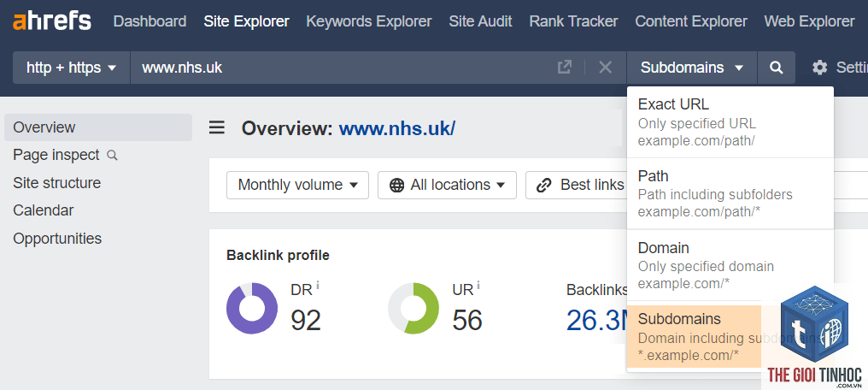Open Site structure in sidebar

coord(57,183)
